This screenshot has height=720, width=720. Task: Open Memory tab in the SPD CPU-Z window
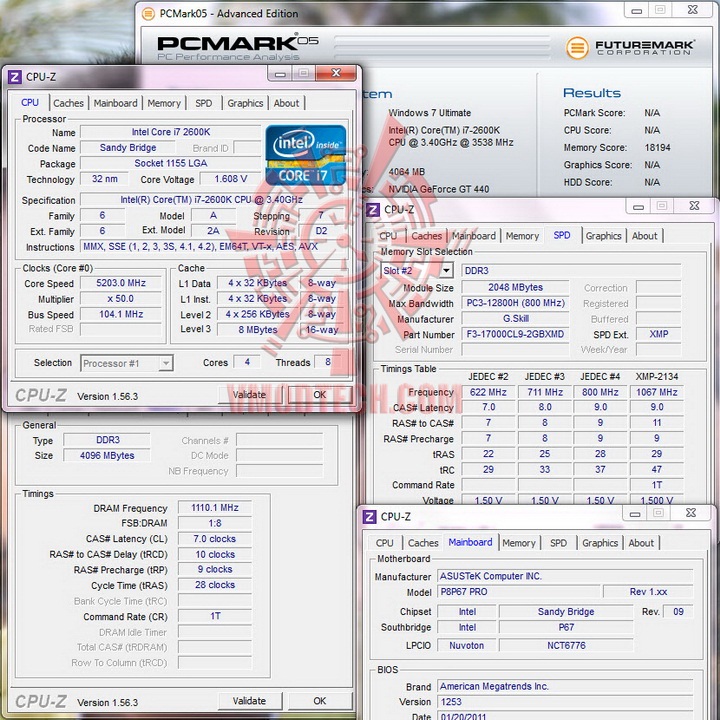tap(522, 236)
